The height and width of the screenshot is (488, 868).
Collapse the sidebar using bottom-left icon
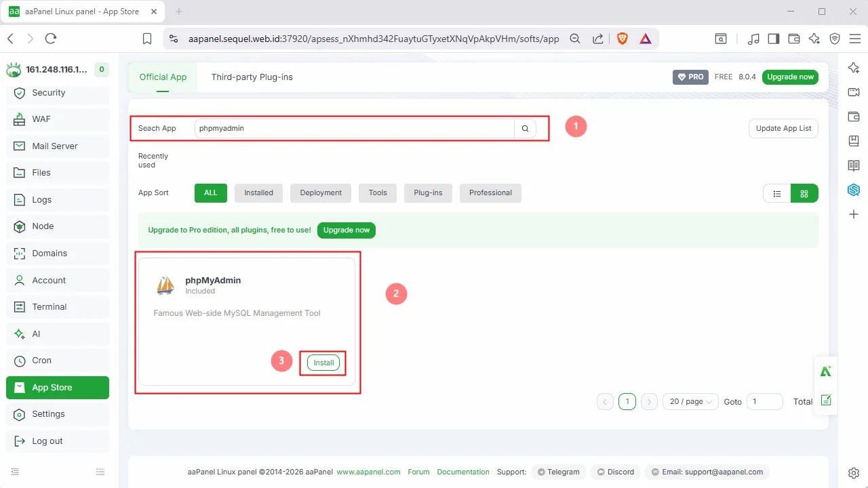point(15,472)
